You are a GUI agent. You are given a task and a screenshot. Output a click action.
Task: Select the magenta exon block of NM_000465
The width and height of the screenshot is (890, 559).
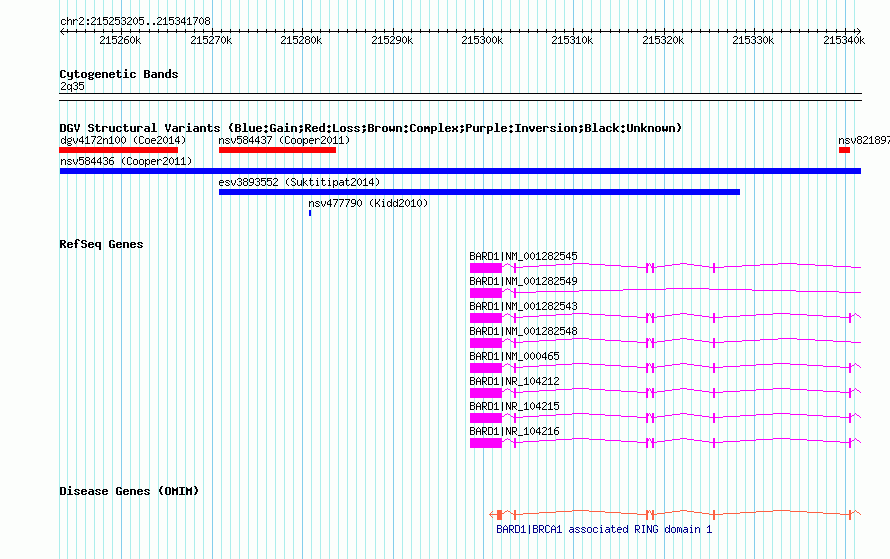pos(486,368)
